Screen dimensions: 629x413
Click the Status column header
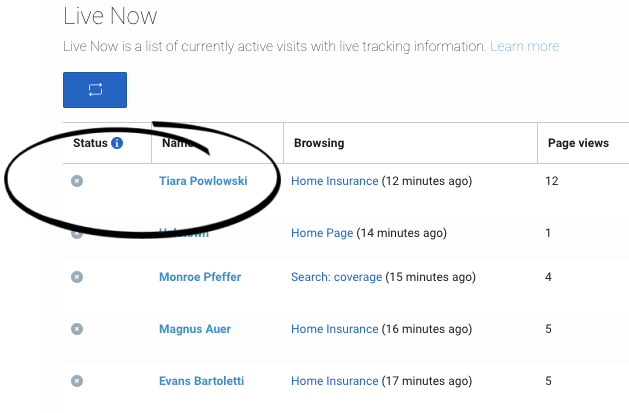pyautogui.click(x=90, y=143)
